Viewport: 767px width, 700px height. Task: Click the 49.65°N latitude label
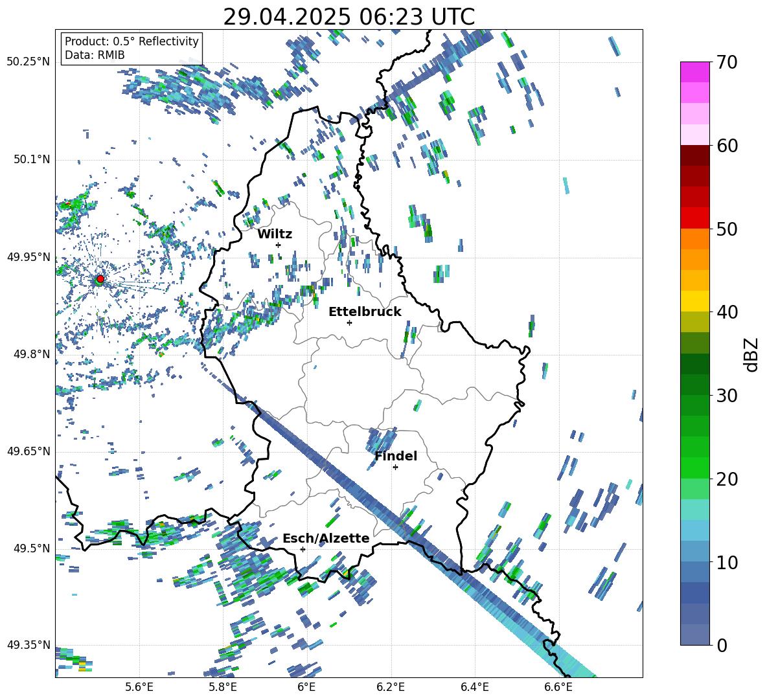point(29,451)
